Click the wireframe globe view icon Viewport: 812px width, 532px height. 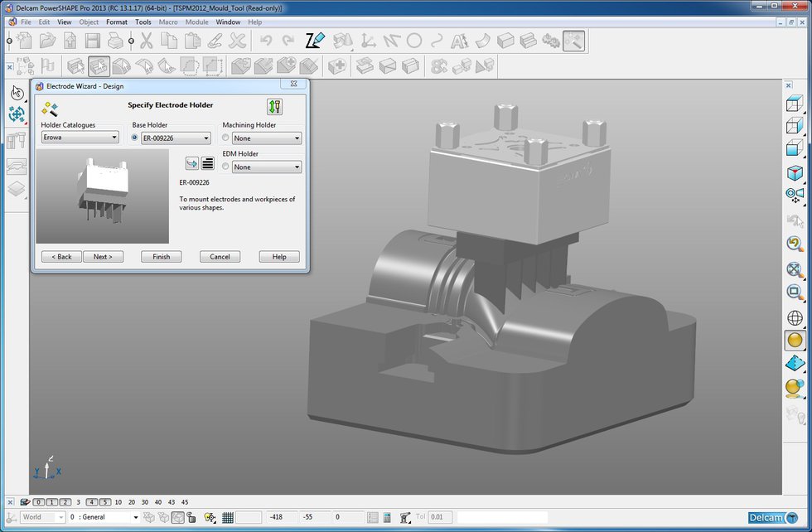(x=793, y=317)
